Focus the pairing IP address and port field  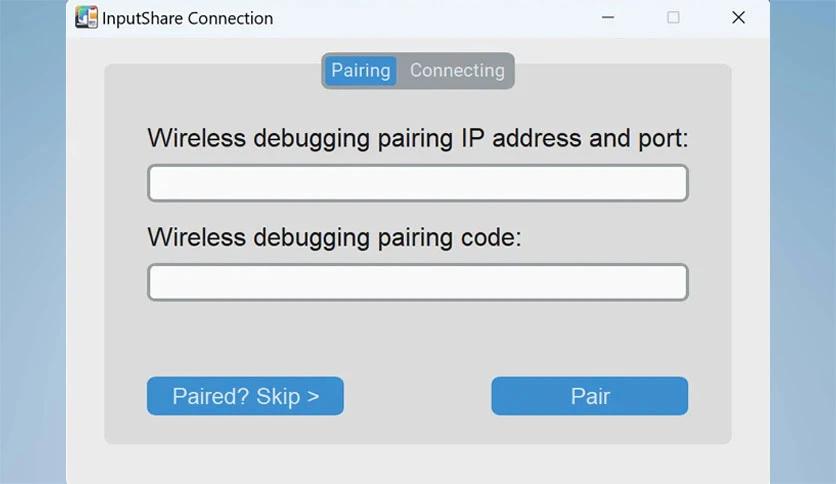418,183
